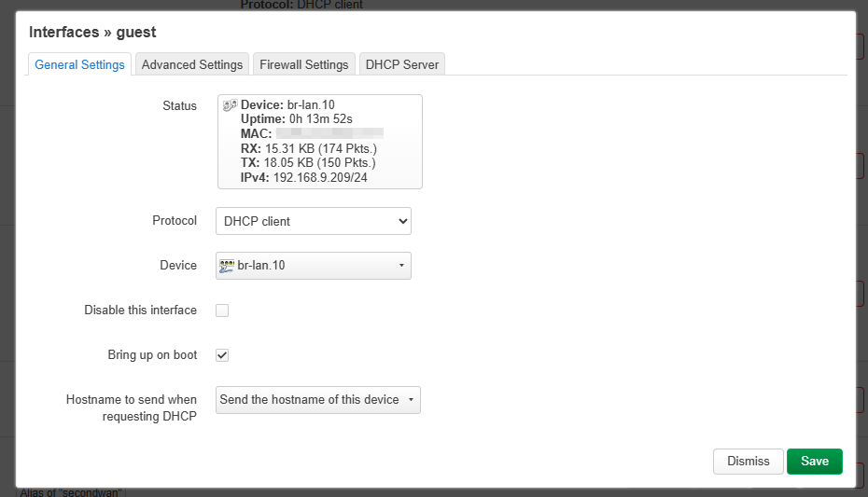
Task: Save the guest interface settings
Action: tap(814, 462)
